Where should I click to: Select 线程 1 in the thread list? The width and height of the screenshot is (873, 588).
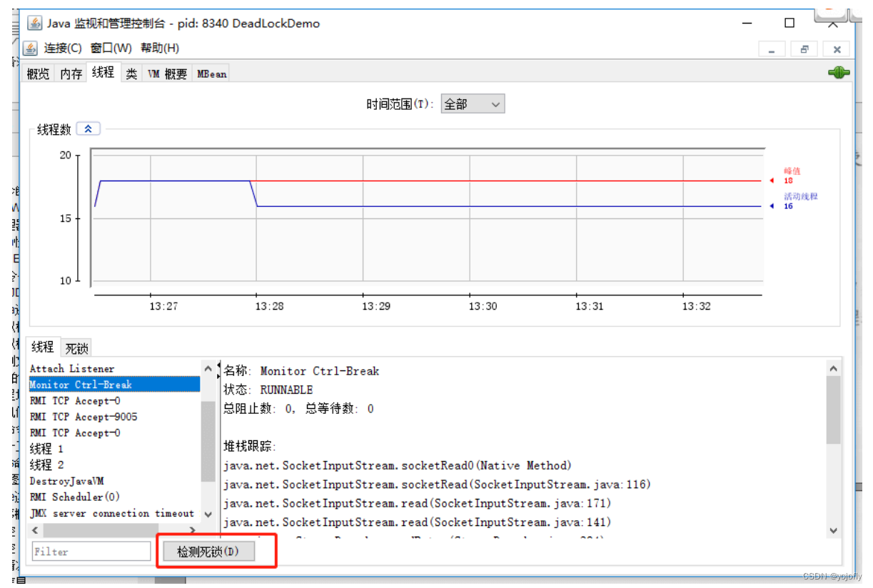(114, 449)
